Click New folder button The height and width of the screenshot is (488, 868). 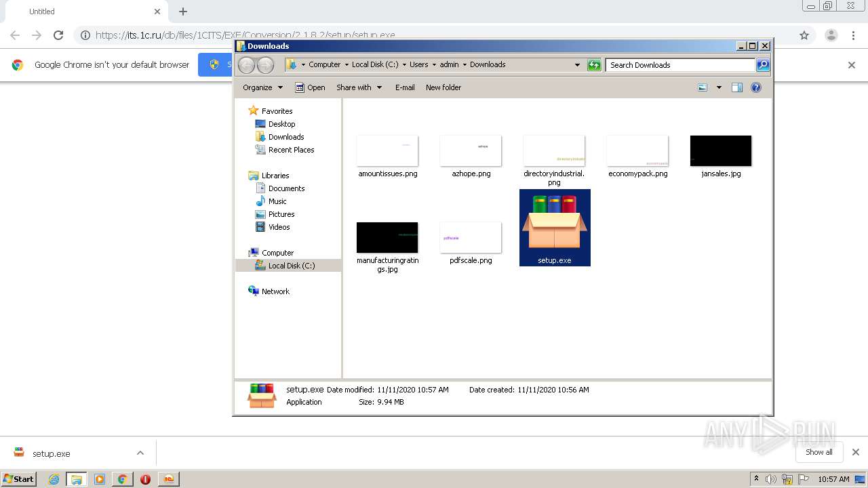pos(443,87)
